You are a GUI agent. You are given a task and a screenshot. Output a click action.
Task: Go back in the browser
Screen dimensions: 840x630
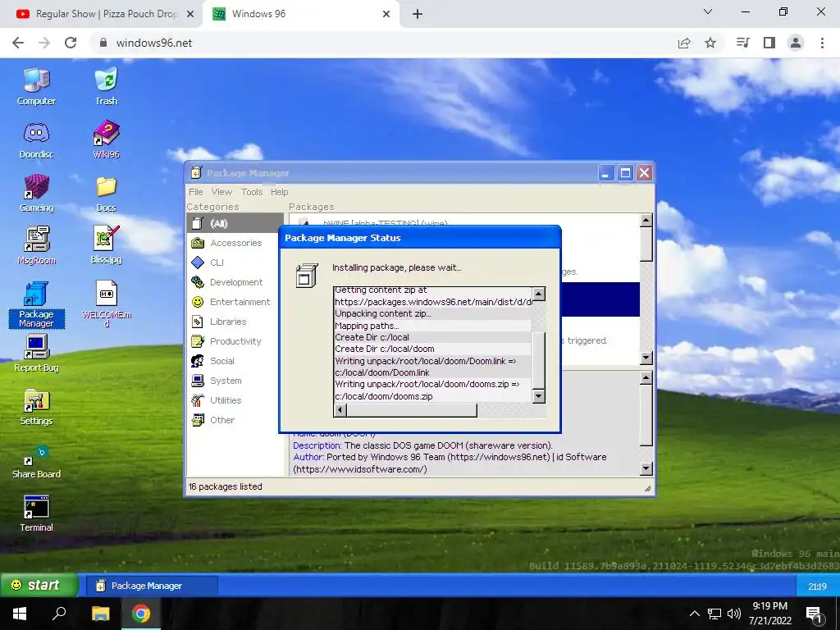pos(18,43)
